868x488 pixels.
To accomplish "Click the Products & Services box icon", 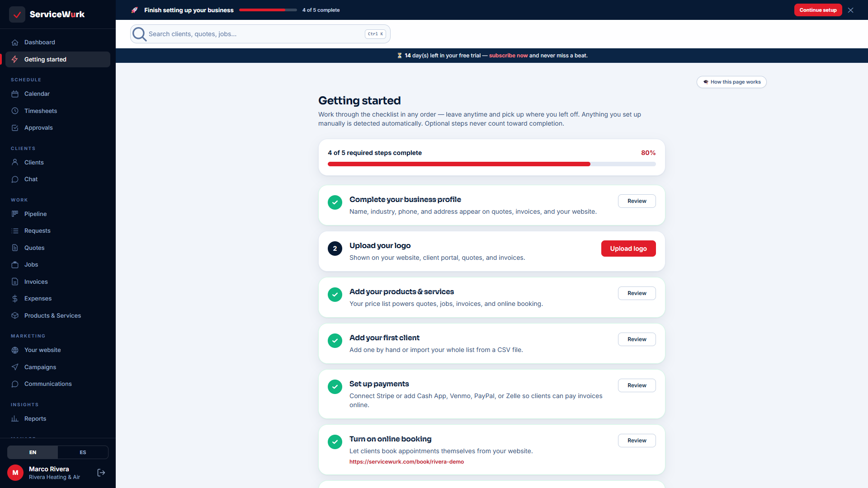I will pyautogui.click(x=15, y=315).
